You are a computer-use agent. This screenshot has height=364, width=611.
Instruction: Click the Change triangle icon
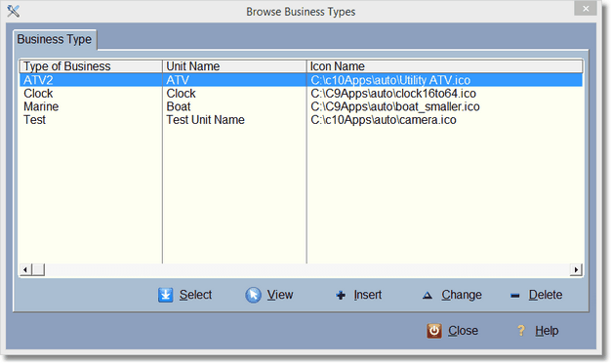coord(428,296)
